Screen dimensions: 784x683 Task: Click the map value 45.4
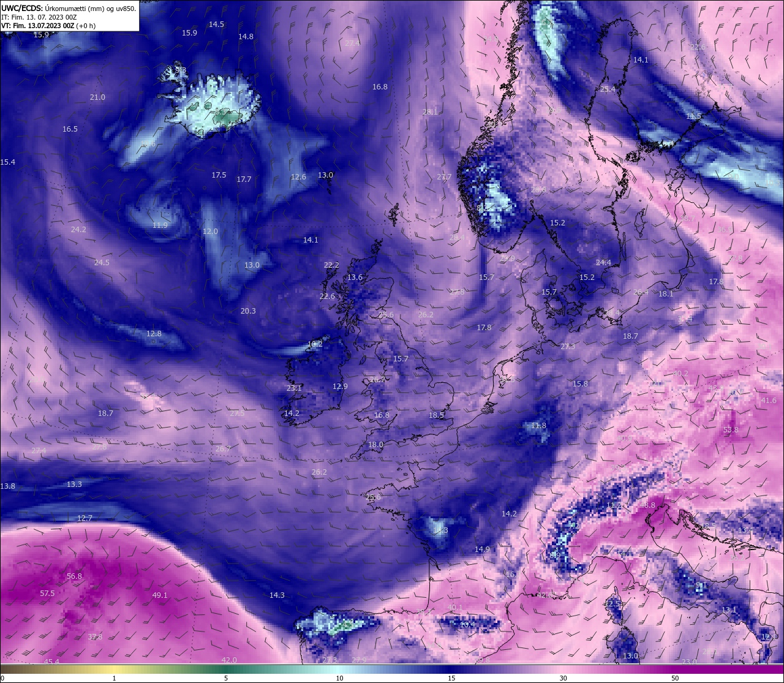(51, 662)
